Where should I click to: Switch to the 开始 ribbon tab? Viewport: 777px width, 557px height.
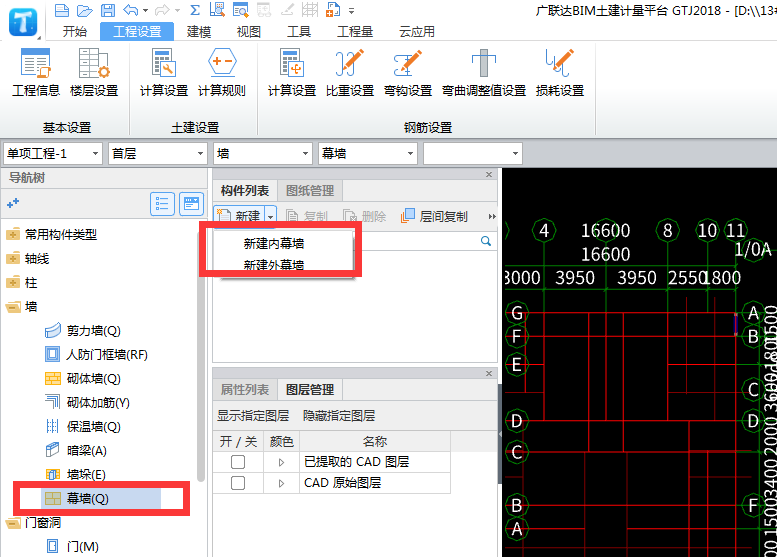tap(75, 32)
